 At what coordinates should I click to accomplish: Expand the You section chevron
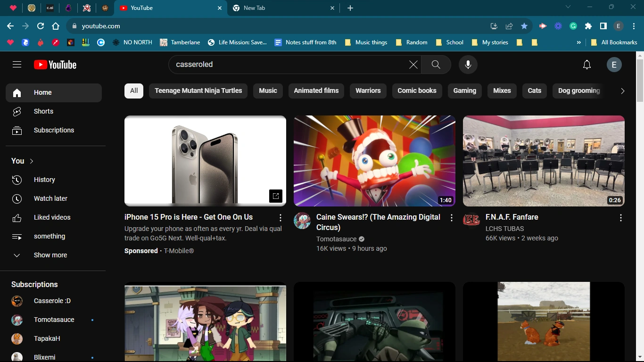tap(32, 161)
